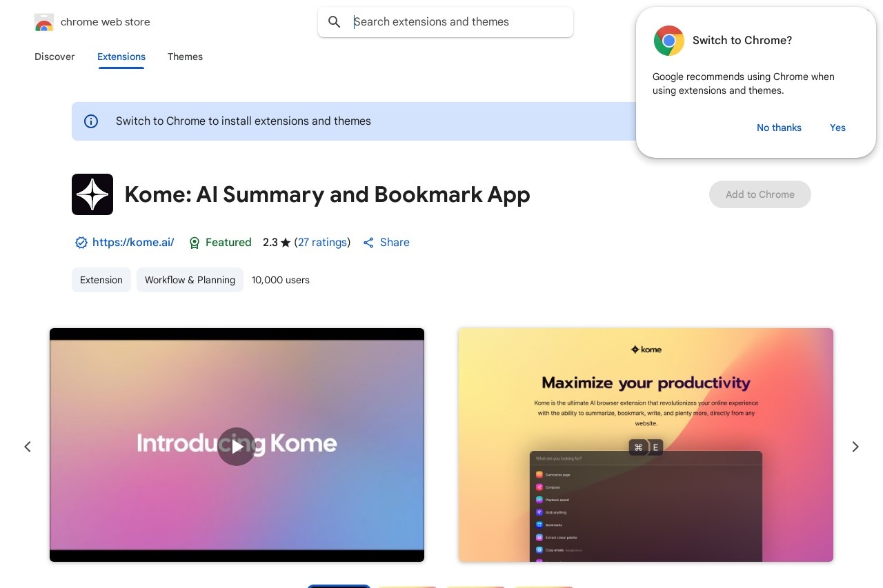
Task: Go to the Themes tab
Action: pos(185,57)
